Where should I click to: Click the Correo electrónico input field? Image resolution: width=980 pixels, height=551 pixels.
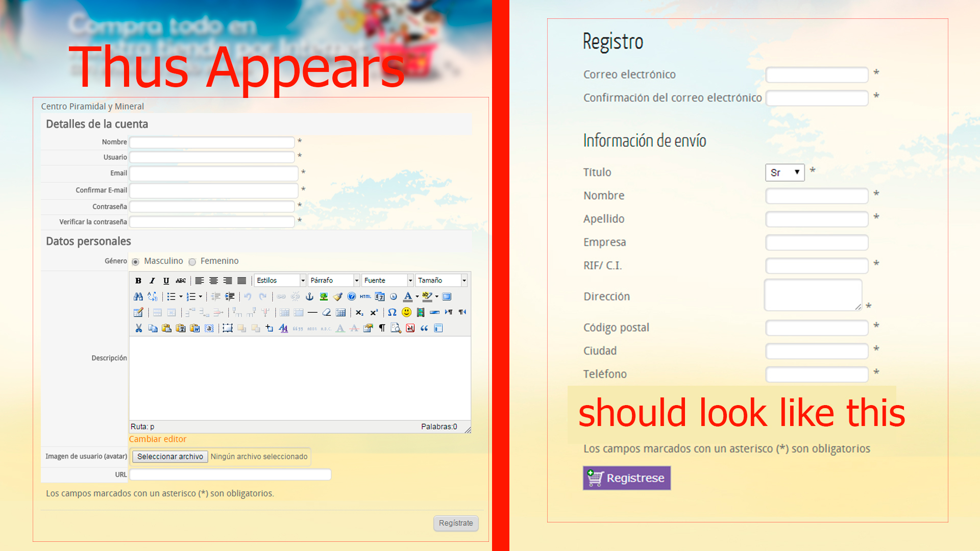pos(817,74)
